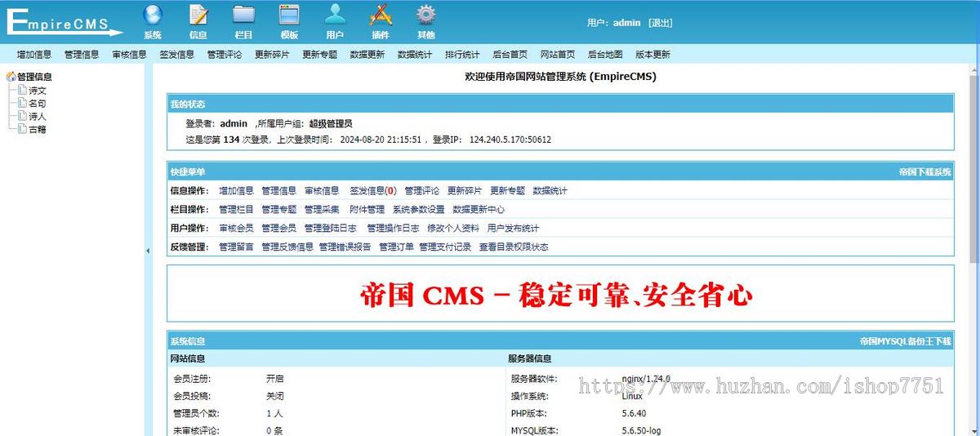Click 管理评论 in the quick menu

pos(421,191)
